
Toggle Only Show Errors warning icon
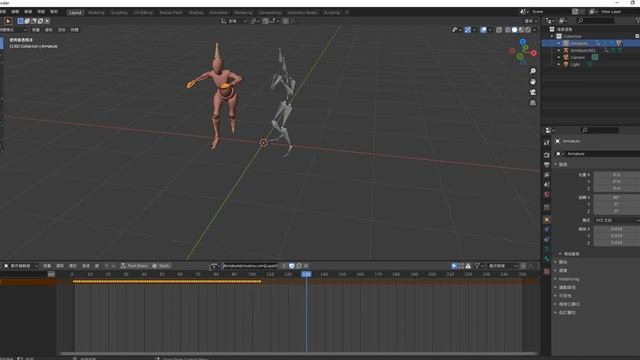point(468,266)
